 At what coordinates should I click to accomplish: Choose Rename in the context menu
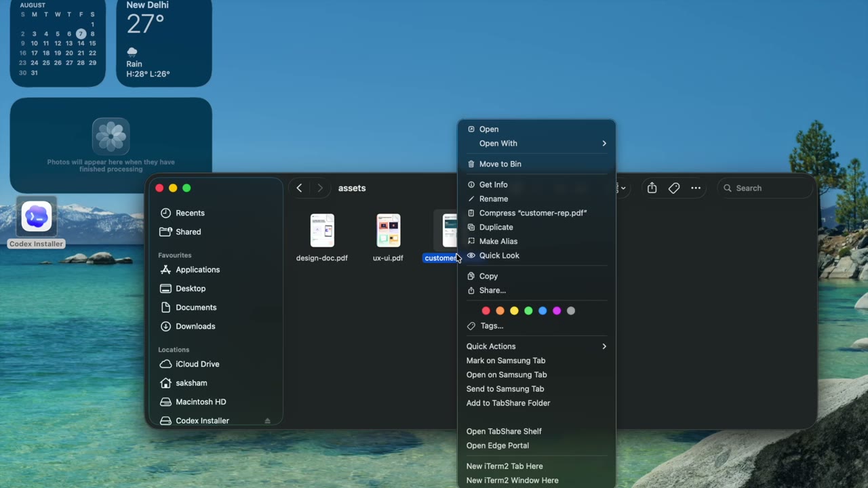click(536, 199)
